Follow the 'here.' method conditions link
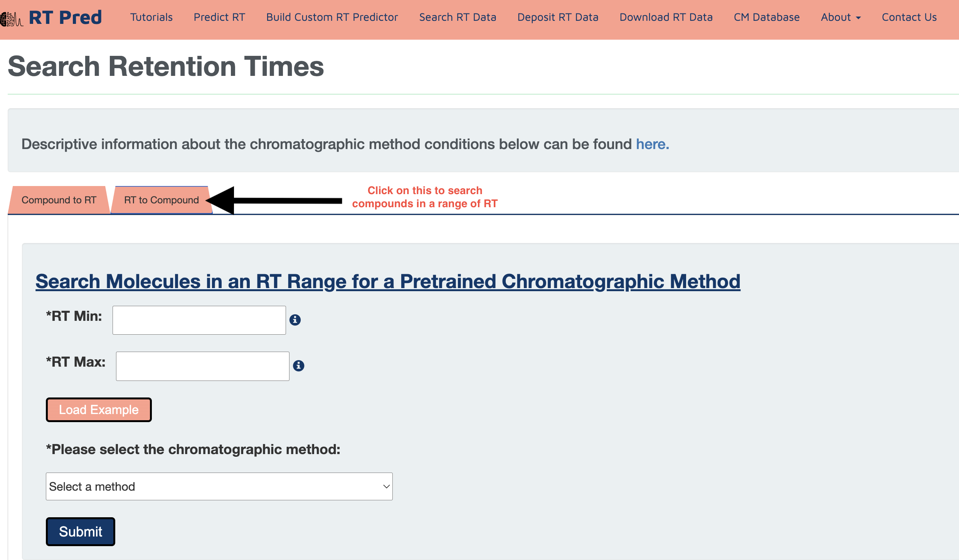The image size is (959, 560). [x=652, y=144]
